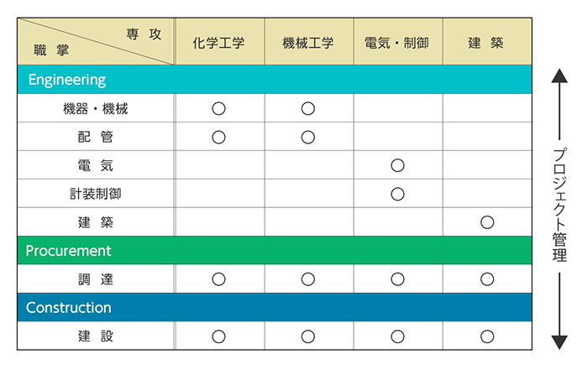Click the circle for 機器・機械 under 化学工学

pyautogui.click(x=218, y=108)
